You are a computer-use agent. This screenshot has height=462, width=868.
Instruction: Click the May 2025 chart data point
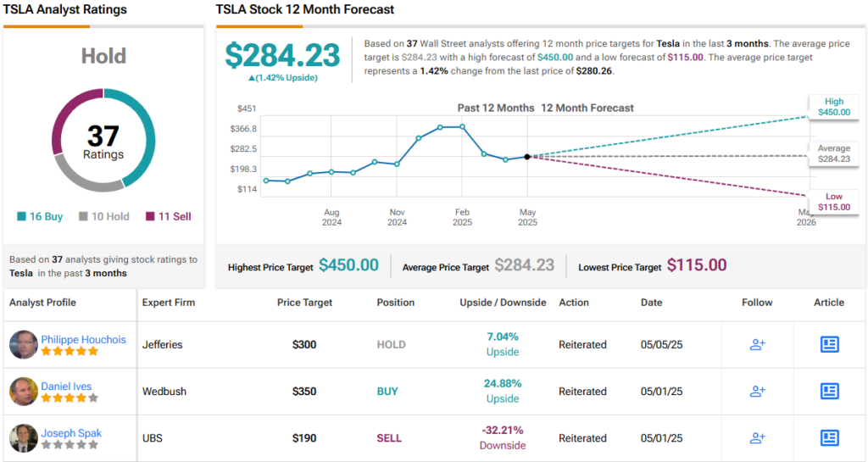click(x=527, y=157)
